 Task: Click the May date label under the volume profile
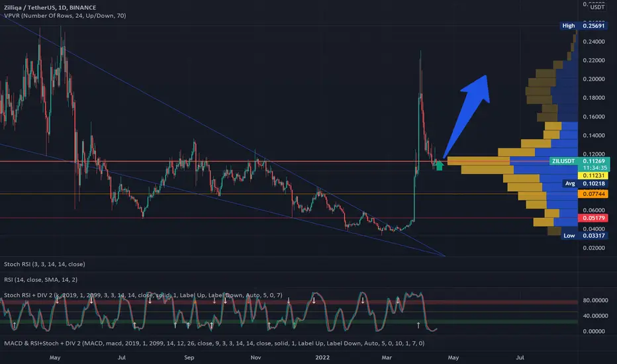point(453,357)
